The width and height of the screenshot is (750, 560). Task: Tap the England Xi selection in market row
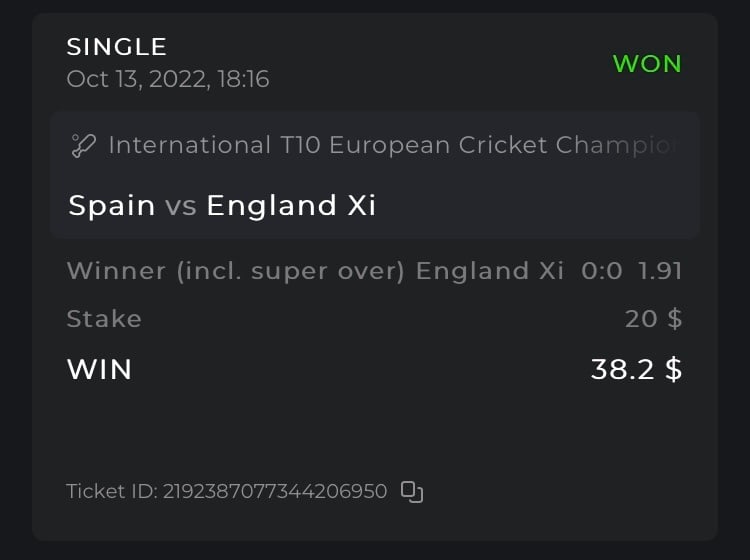tap(489, 271)
